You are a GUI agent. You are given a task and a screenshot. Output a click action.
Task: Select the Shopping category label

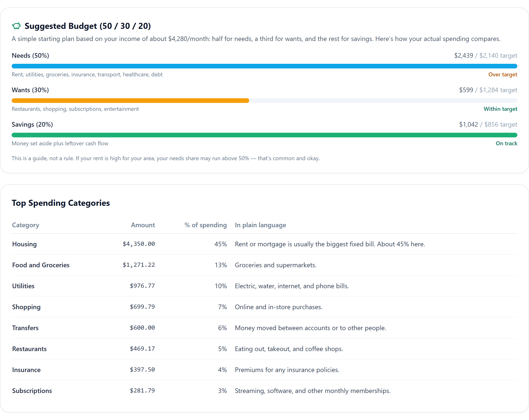(27, 307)
